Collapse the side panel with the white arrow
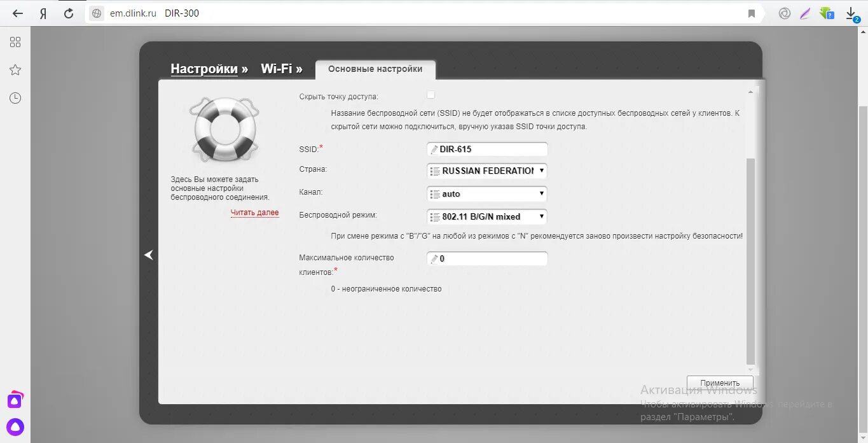This screenshot has width=868, height=443. coord(148,255)
